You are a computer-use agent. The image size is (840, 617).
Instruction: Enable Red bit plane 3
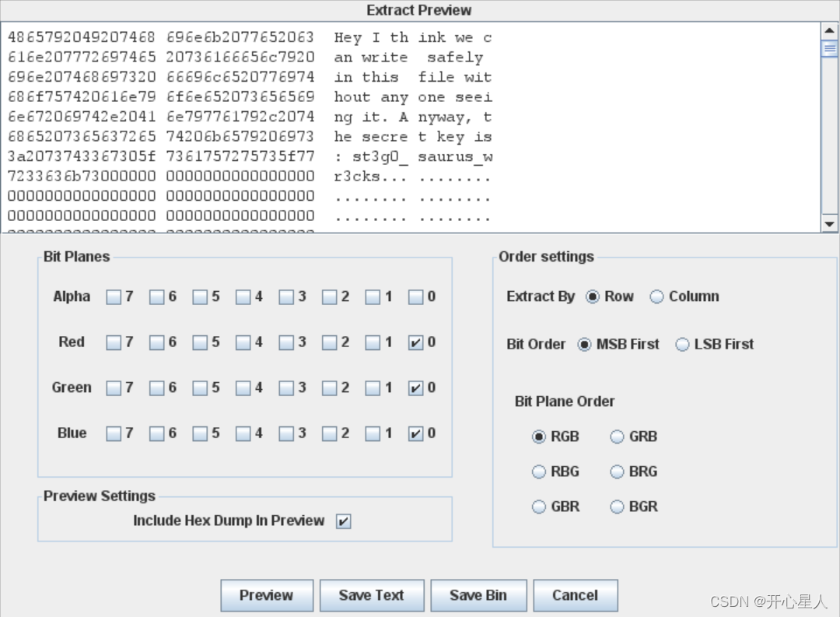tap(286, 342)
